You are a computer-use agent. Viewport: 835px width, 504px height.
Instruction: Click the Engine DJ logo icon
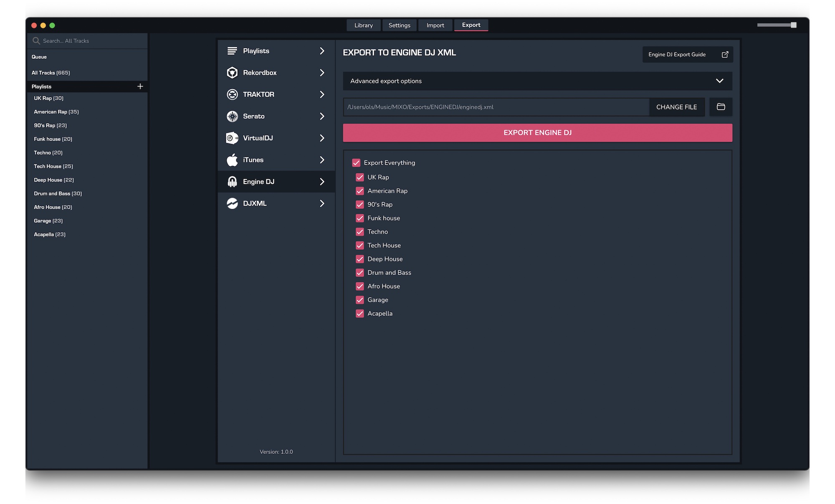pyautogui.click(x=232, y=182)
